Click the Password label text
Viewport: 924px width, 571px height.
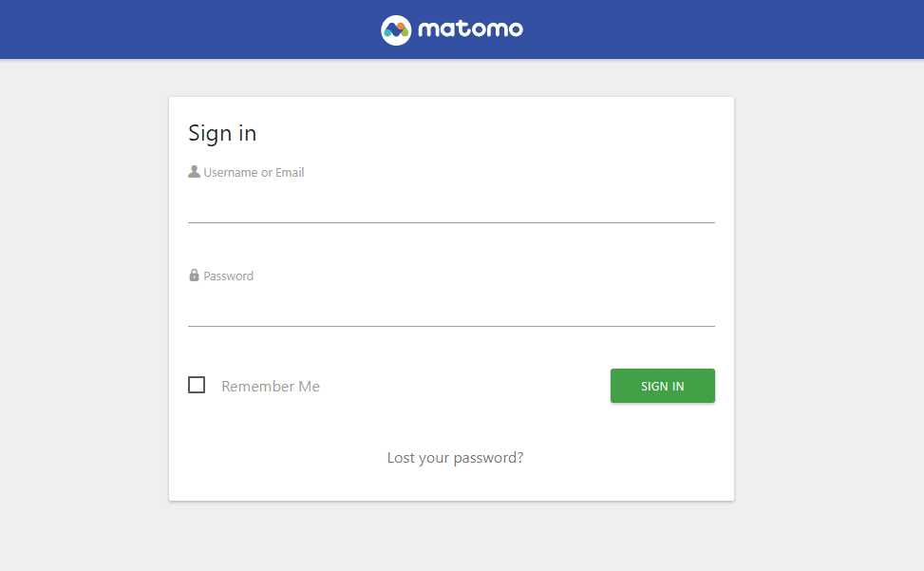[x=229, y=276]
